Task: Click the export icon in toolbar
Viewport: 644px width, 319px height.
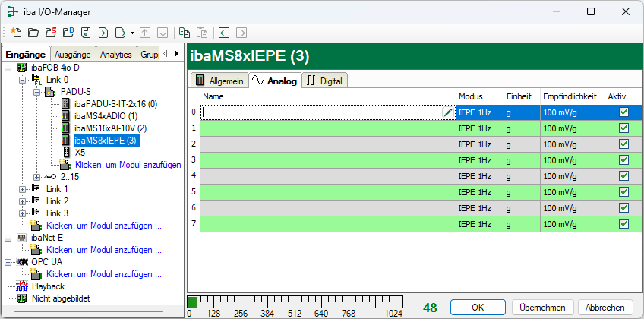Action: point(120,33)
